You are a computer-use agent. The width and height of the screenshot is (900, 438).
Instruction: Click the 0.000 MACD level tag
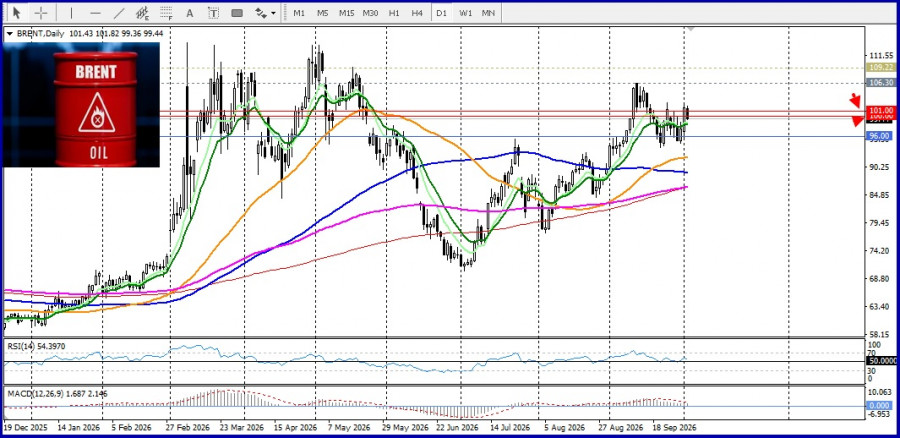pos(880,405)
